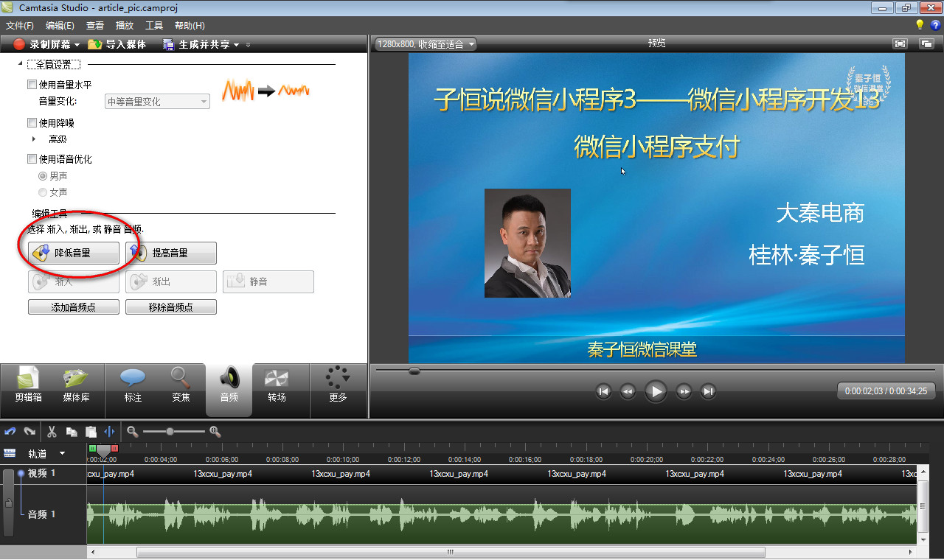
Task: Click the timeline horizontal scrollbar thumb
Action: tap(451, 552)
